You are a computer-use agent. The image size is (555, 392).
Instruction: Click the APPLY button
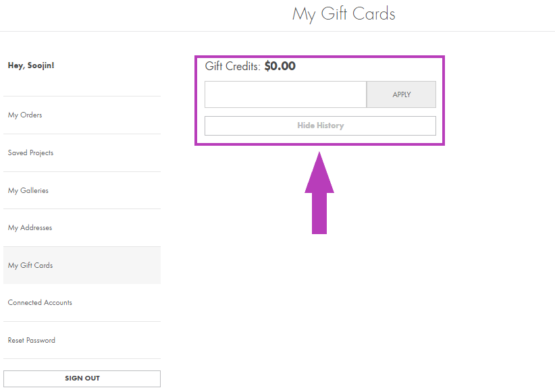[x=401, y=95]
